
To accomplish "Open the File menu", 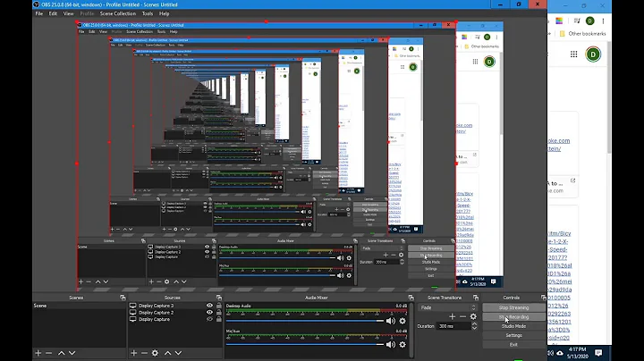I will point(39,13).
